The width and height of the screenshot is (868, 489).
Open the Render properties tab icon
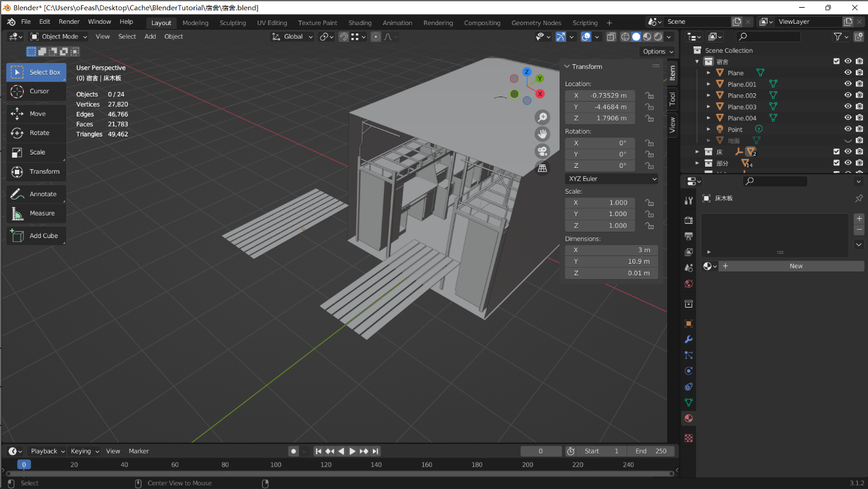click(688, 220)
